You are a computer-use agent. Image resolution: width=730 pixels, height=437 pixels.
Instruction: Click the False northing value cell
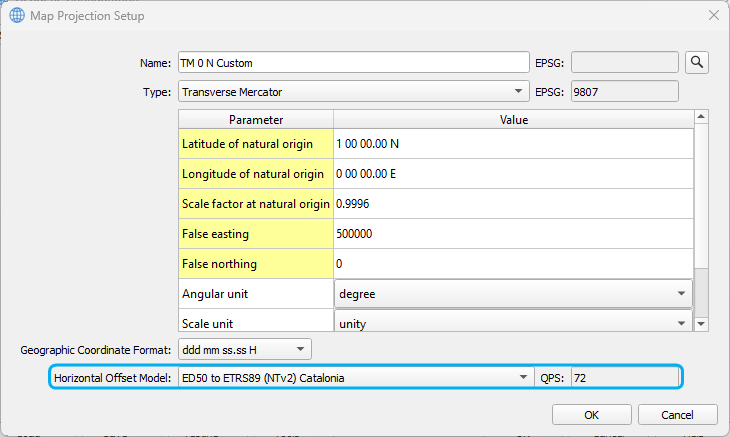[513, 264]
